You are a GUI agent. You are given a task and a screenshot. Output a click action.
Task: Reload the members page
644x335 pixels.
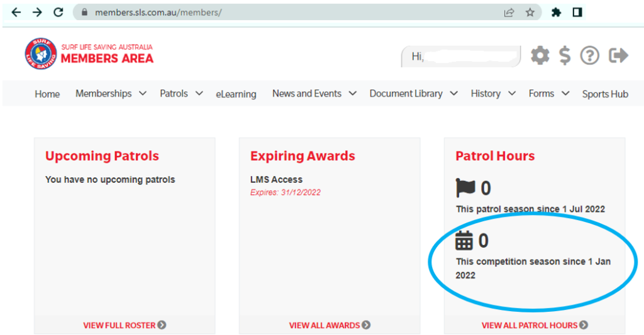(58, 13)
